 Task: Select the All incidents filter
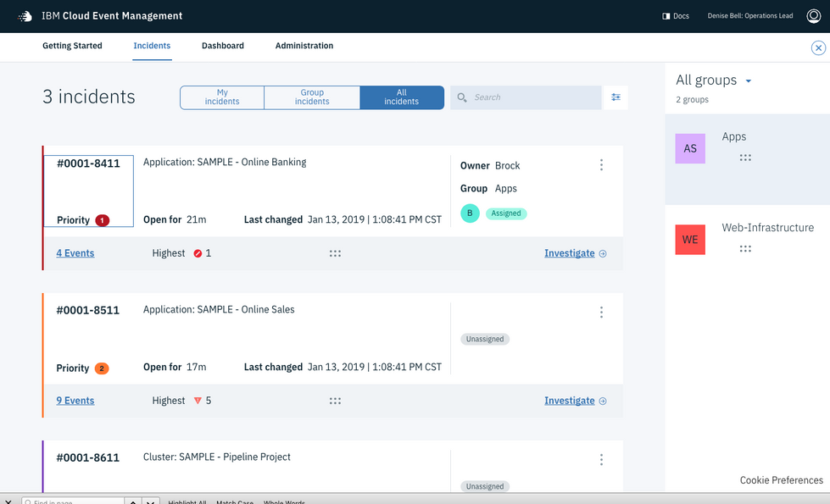(x=402, y=97)
